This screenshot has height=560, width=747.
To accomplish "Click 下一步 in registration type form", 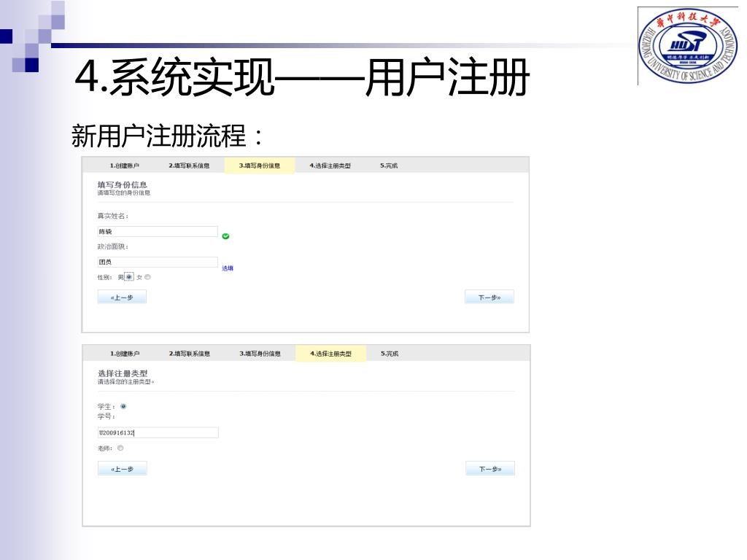I will (489, 469).
